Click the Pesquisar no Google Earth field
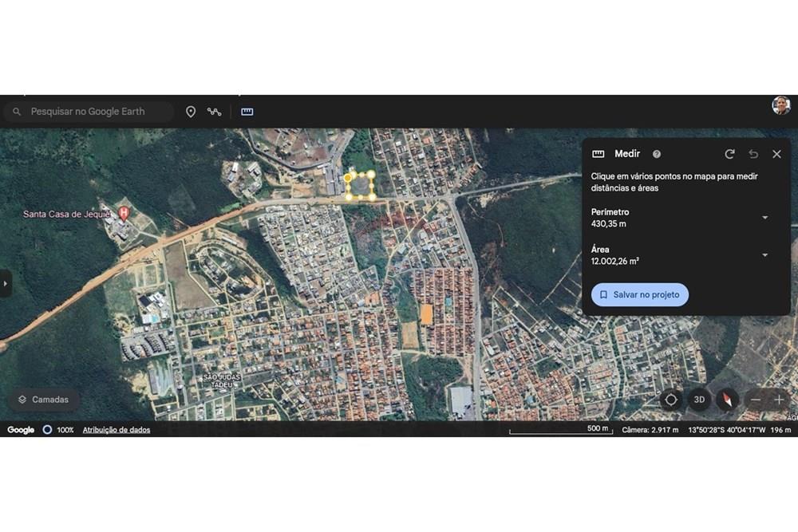This screenshot has width=798, height=532. (x=96, y=112)
